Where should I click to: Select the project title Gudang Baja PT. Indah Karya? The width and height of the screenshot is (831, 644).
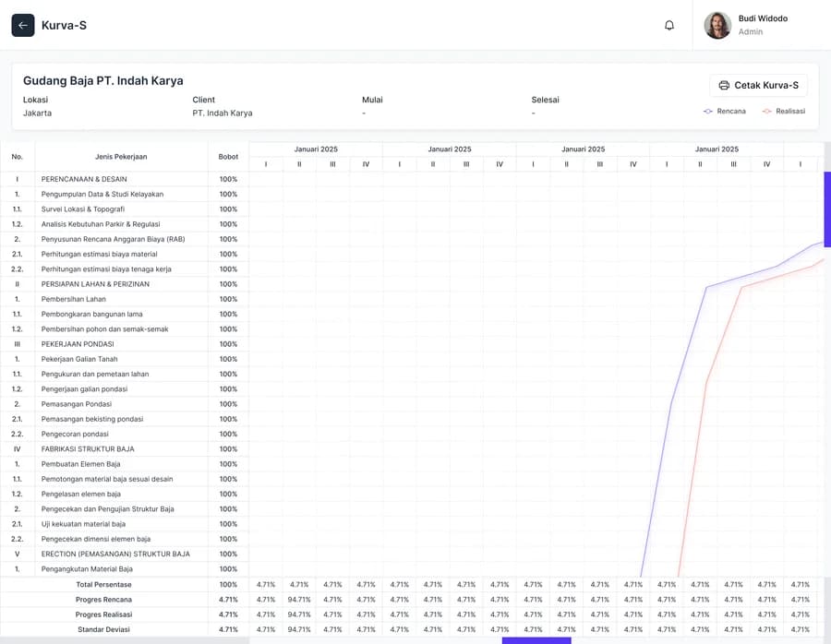point(102,81)
